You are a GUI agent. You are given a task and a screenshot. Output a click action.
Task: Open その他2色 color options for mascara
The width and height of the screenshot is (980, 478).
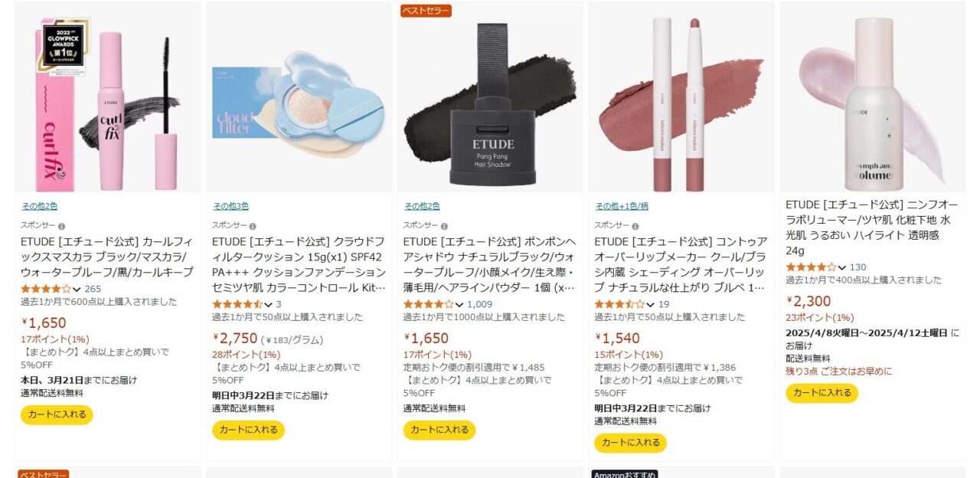click(39, 206)
